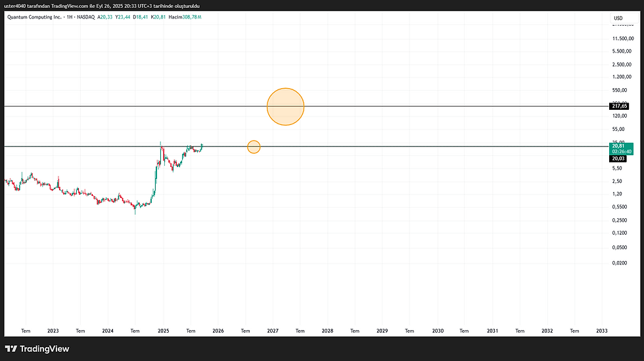This screenshot has width=644, height=361.
Task: Click the 55,00 price axis label
Action: pyautogui.click(x=618, y=129)
